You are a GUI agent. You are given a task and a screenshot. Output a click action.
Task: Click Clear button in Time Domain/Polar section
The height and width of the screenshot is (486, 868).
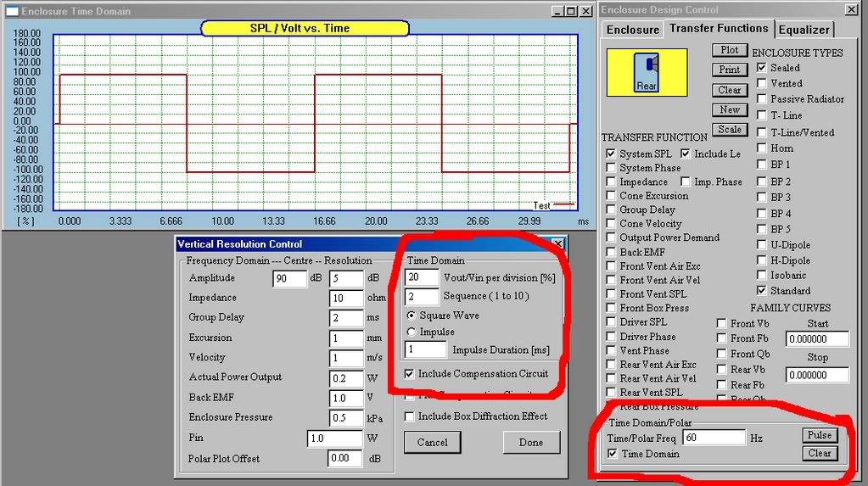pos(820,453)
